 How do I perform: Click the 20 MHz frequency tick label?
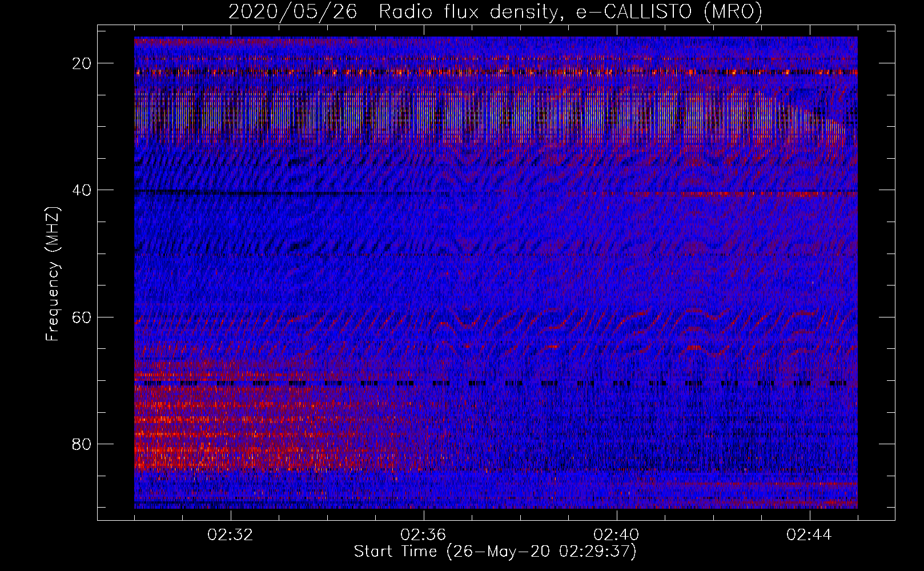click(x=82, y=63)
